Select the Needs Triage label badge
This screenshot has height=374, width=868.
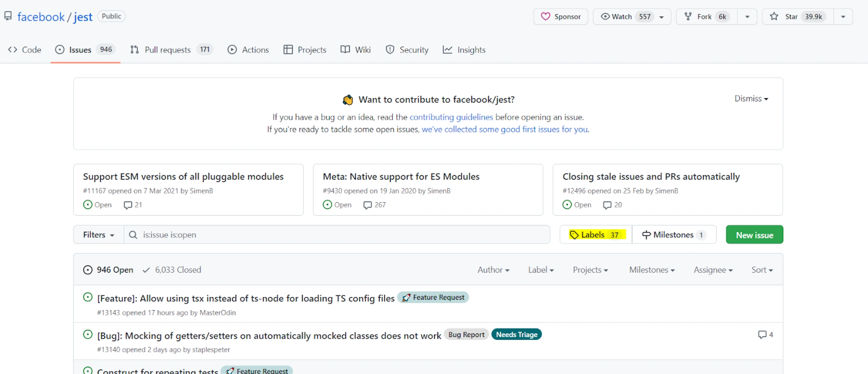(x=516, y=335)
